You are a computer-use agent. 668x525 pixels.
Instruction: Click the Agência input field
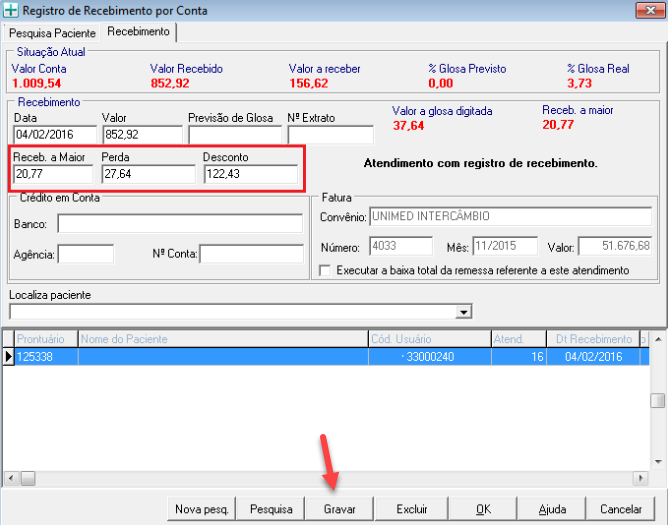[x=86, y=254]
